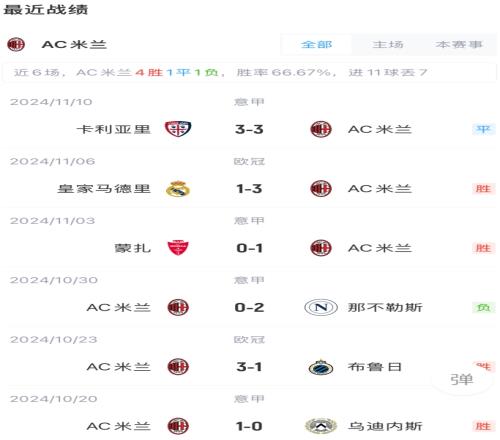This screenshot has width=500, height=440.
Task: Switch to the 主场 tab
Action: pos(388,44)
